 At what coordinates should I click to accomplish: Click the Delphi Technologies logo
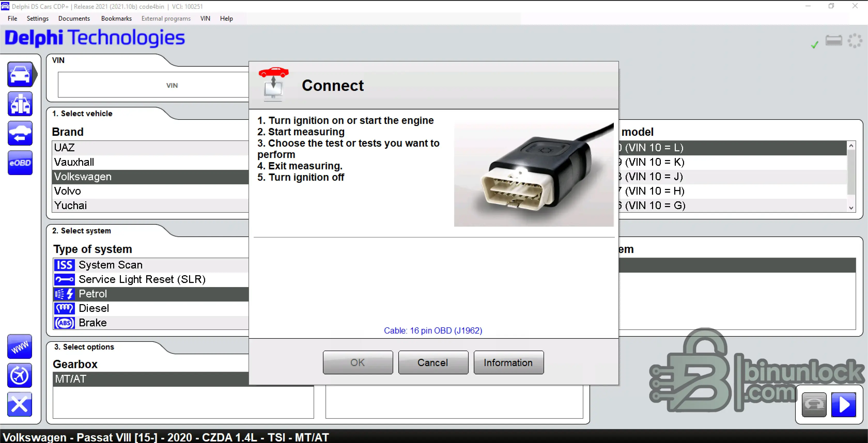[x=95, y=38]
